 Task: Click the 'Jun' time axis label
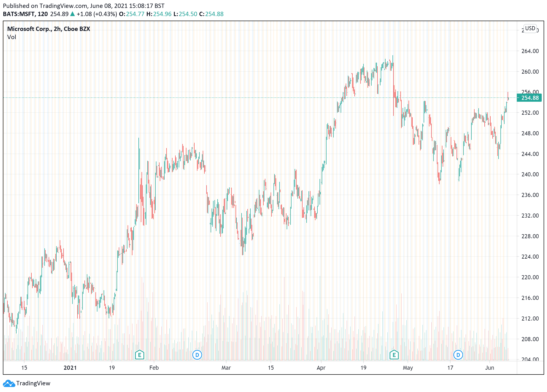click(489, 368)
